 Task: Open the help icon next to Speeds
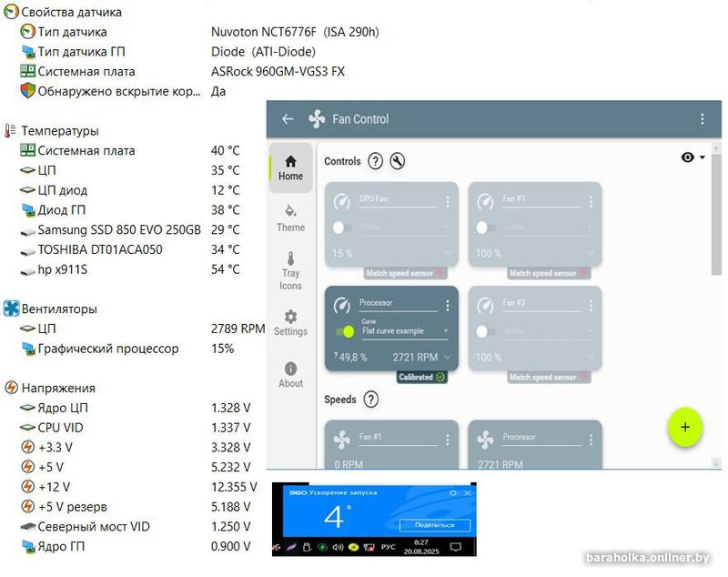pyautogui.click(x=371, y=400)
